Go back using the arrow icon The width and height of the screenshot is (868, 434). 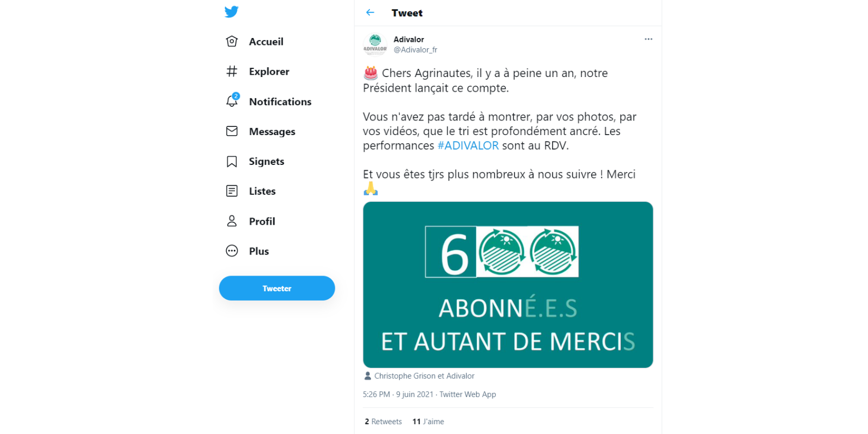point(370,12)
